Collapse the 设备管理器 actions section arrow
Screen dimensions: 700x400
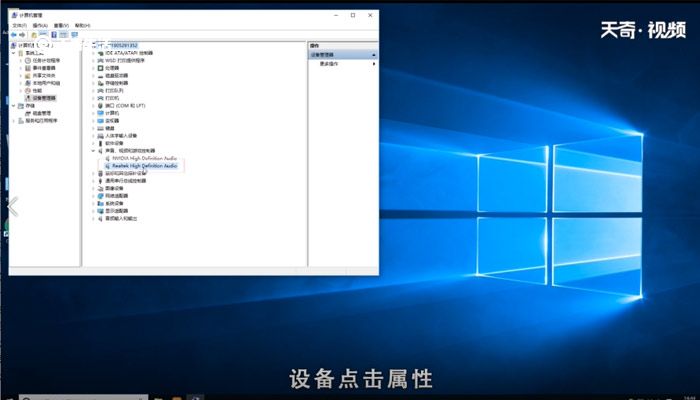(374, 55)
